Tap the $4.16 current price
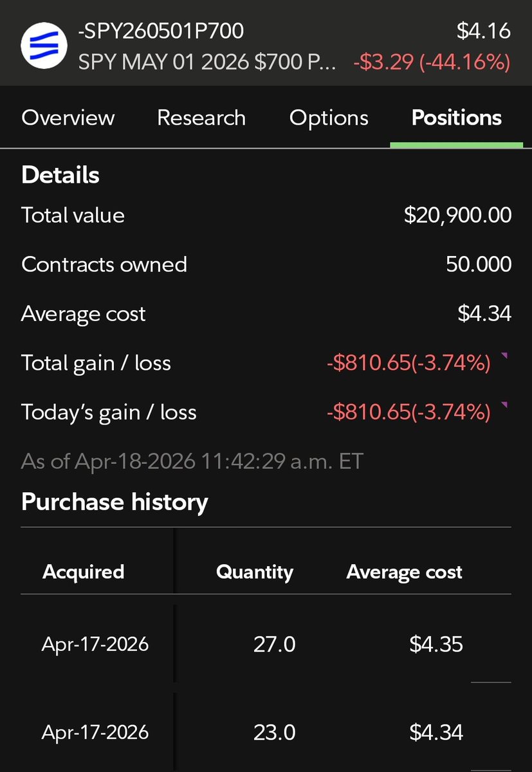This screenshot has height=772, width=532. click(484, 31)
